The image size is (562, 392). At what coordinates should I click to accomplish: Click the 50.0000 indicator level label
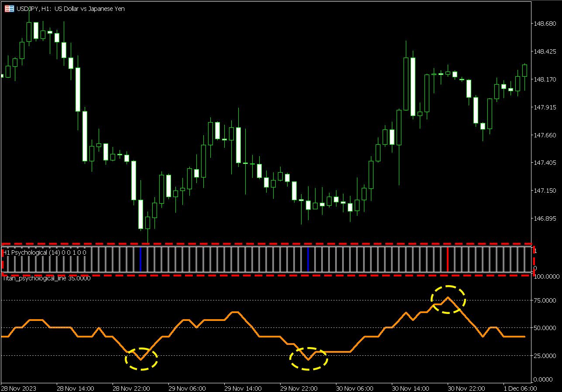click(x=545, y=328)
